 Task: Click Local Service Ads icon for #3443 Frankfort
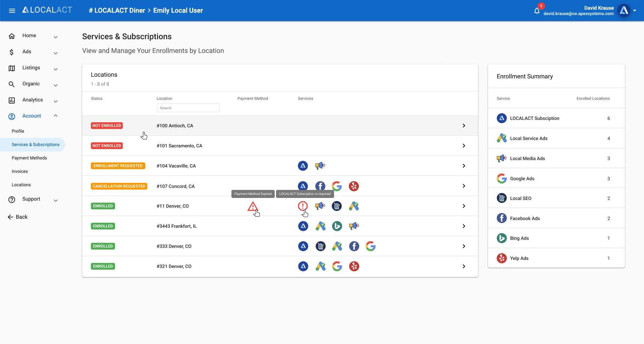tap(321, 226)
